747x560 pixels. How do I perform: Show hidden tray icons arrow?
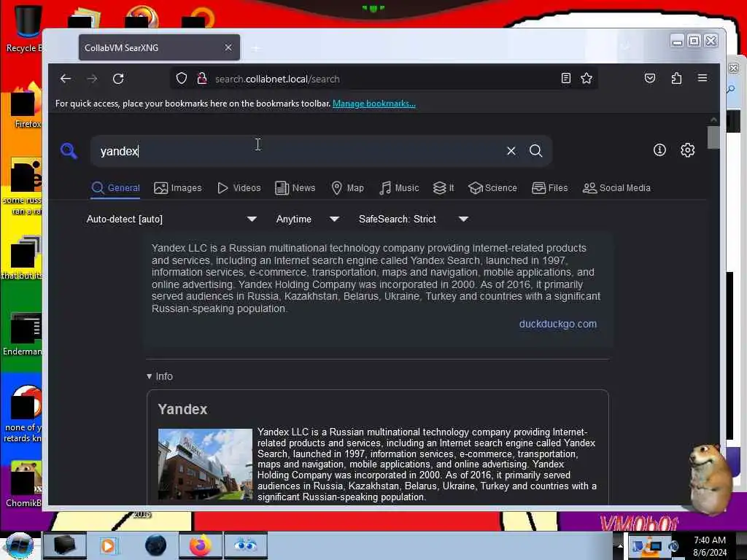[620, 545]
